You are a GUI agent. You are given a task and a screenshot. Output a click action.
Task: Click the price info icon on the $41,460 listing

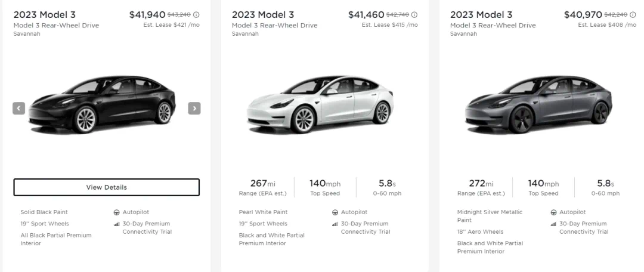pos(414,15)
